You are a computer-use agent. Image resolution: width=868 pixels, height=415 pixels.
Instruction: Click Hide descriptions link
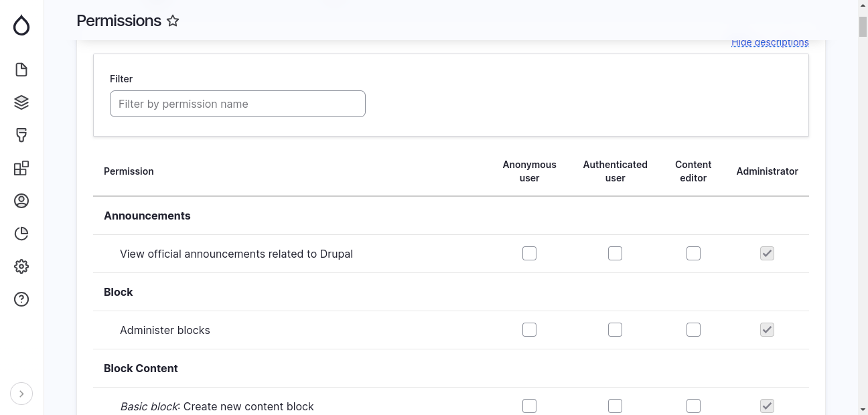770,41
